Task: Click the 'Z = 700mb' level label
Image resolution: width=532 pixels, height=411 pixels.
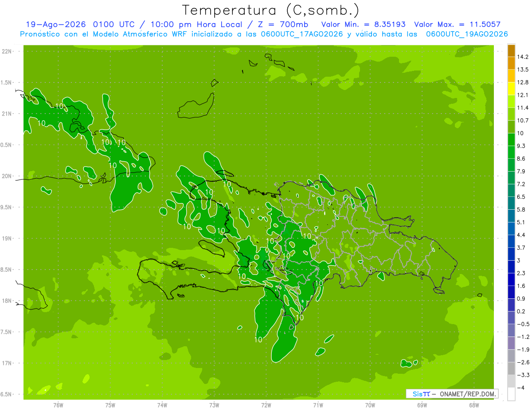Action: pyautogui.click(x=282, y=24)
